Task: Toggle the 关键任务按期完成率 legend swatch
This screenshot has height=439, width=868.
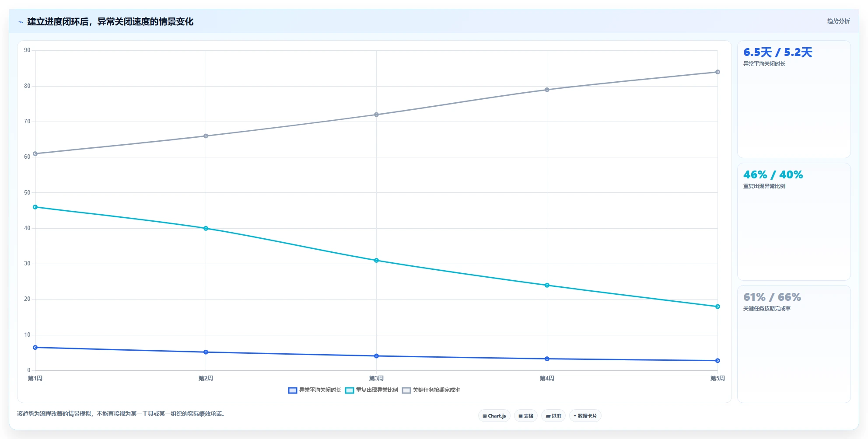Action: [406, 390]
